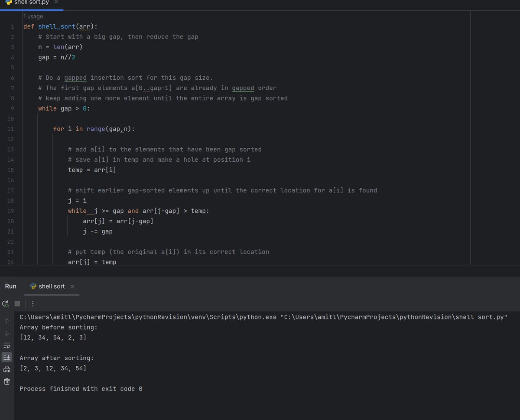Click the 'shell sort.py' script path in console output
Image resolution: width=520 pixels, height=420 pixels.
394,317
